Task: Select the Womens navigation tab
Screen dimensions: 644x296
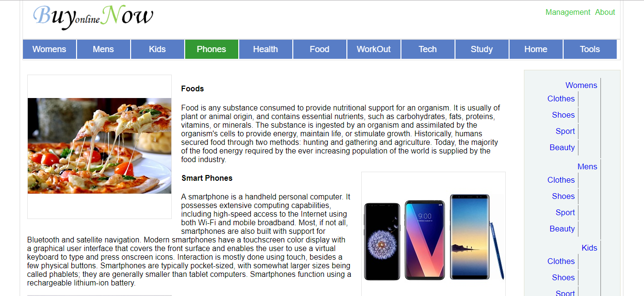Action: (49, 49)
